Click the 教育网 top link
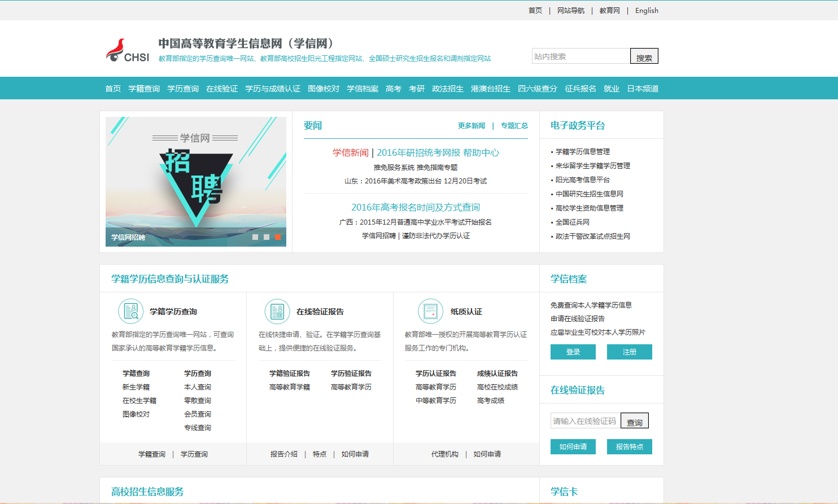Screen dimensions: 838x504 pyautogui.click(x=610, y=10)
